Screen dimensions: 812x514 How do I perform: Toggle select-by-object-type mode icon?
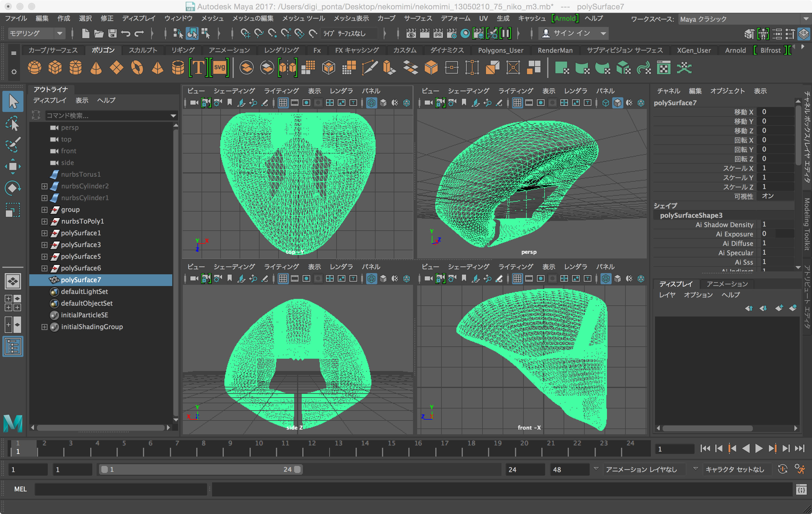point(192,33)
